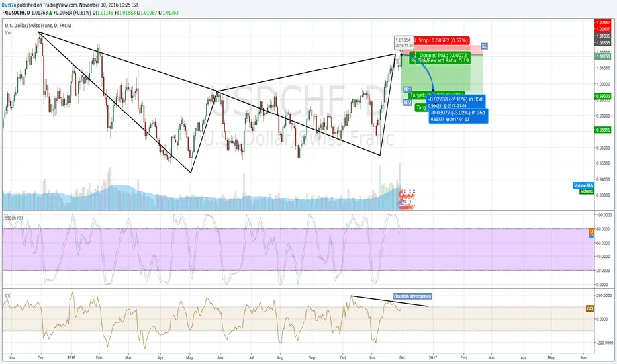The width and height of the screenshot is (617, 364).
Task: Click the brown CCI tag on the right scale
Action: point(590,308)
